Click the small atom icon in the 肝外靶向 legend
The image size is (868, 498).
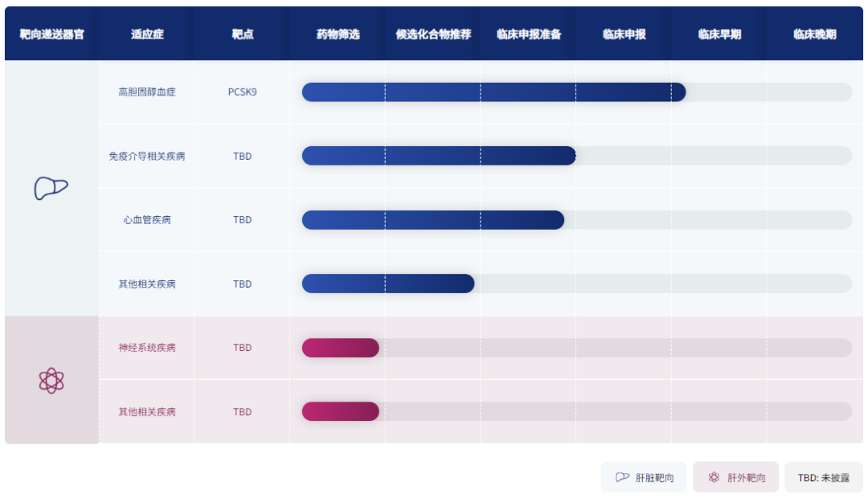[x=714, y=477]
